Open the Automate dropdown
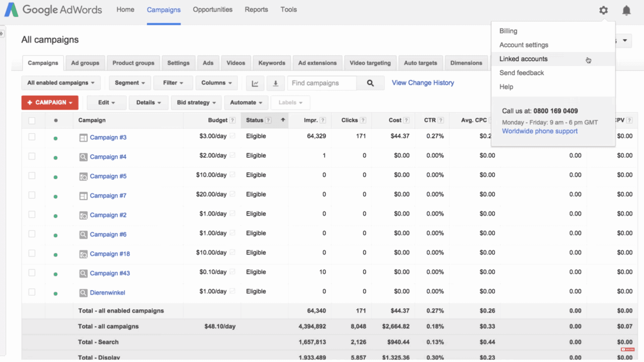644x362 pixels. [x=246, y=103]
